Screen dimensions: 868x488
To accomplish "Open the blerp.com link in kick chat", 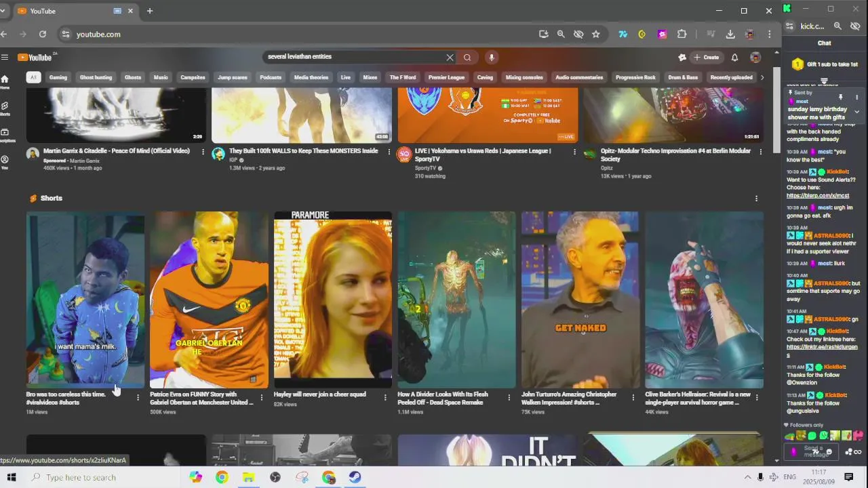I will click(x=818, y=196).
